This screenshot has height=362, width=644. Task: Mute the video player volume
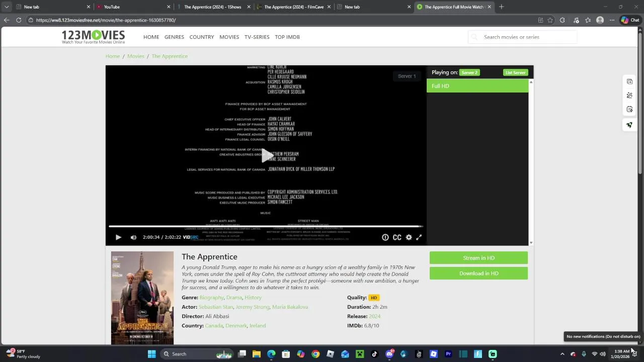(133, 237)
